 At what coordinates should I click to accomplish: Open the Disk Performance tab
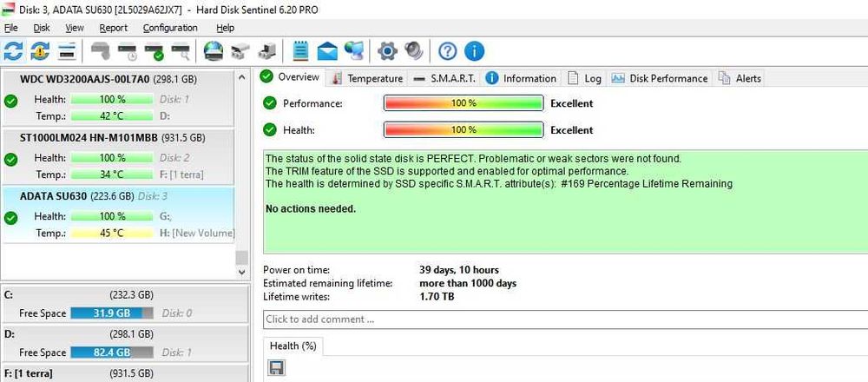(660, 78)
